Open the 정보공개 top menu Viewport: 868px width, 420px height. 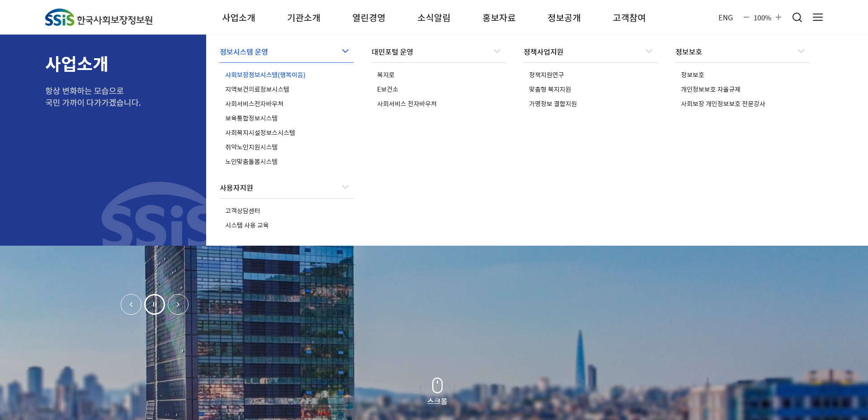[x=564, y=18]
